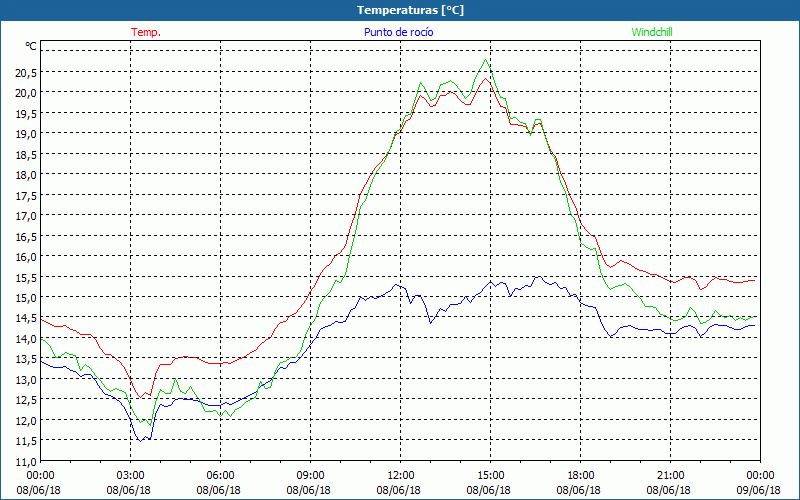The width and height of the screenshot is (800, 500).
Task: Click the 18:00 time axis label
Action: [581, 476]
